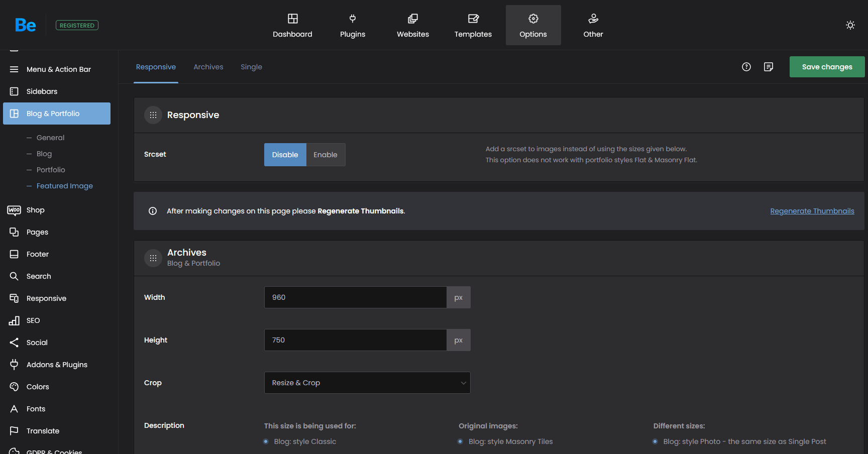Click 'Blog: style Photo' size text
Screen dimensions: 868x454
tap(744, 441)
